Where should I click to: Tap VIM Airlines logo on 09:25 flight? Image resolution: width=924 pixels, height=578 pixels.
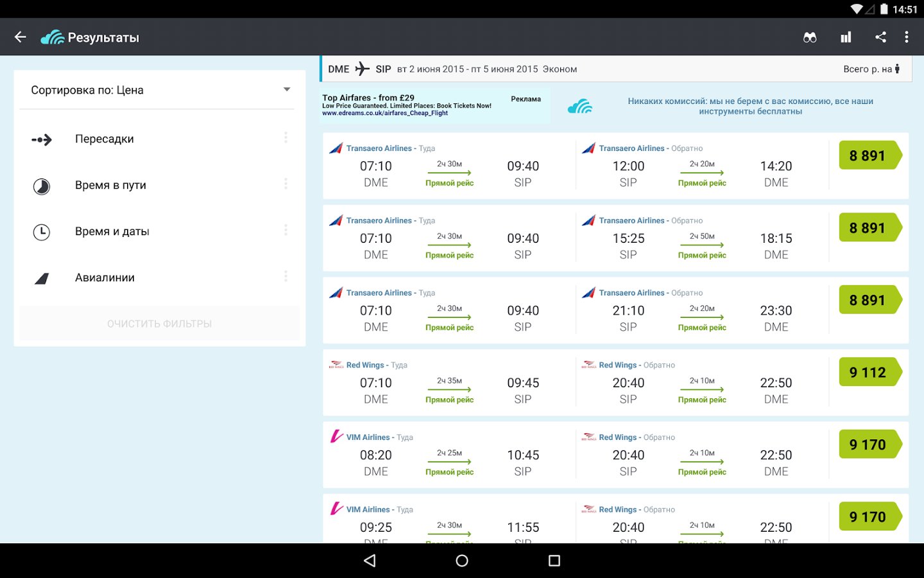tap(336, 509)
